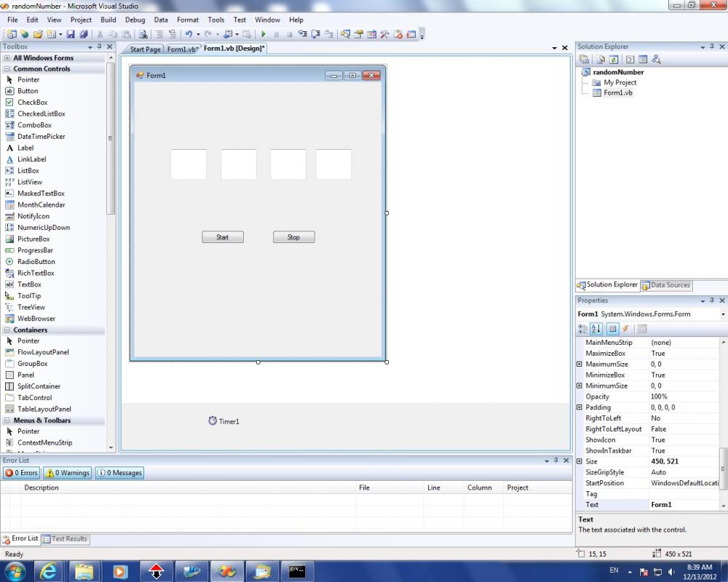Screen dimensions: 728x582
Task: Click the Open File folder icon
Action: [x=38, y=34]
